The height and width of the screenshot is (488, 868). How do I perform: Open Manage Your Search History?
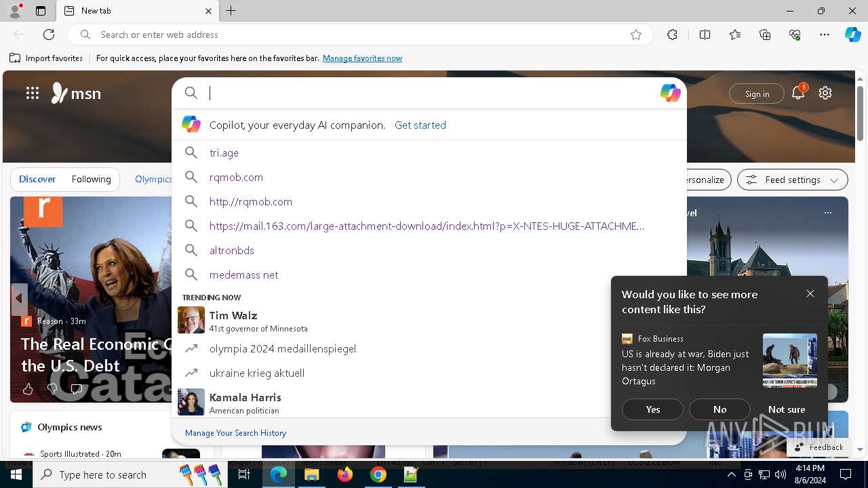click(235, 433)
